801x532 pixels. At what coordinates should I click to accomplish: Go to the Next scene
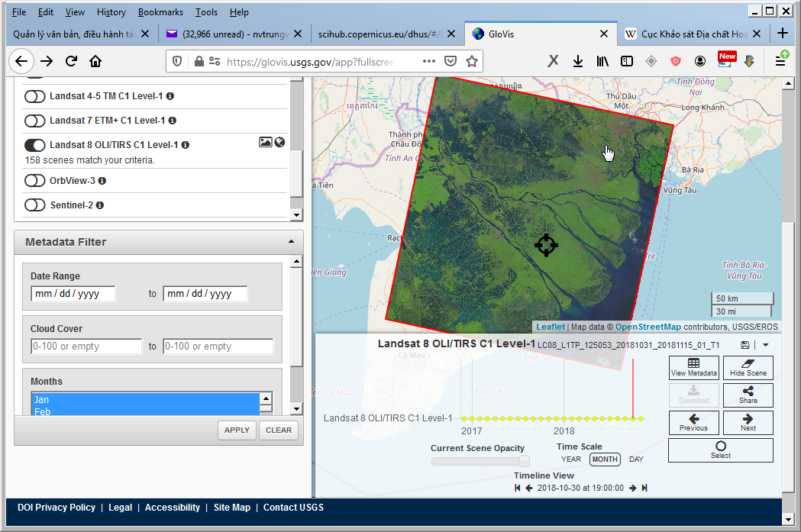tap(748, 423)
